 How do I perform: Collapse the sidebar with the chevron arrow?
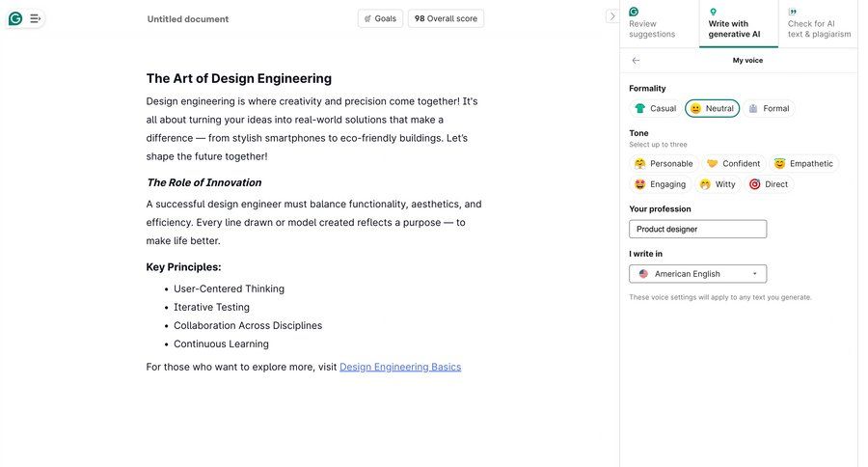click(611, 16)
